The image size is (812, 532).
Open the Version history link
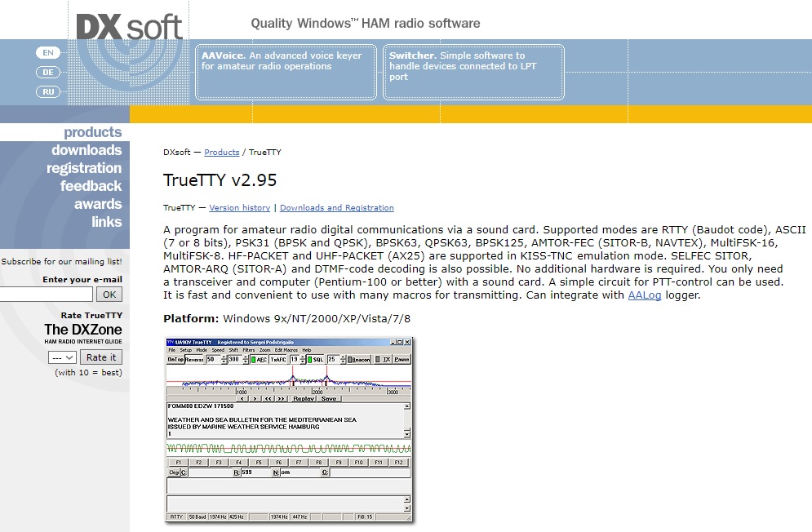[x=239, y=208]
